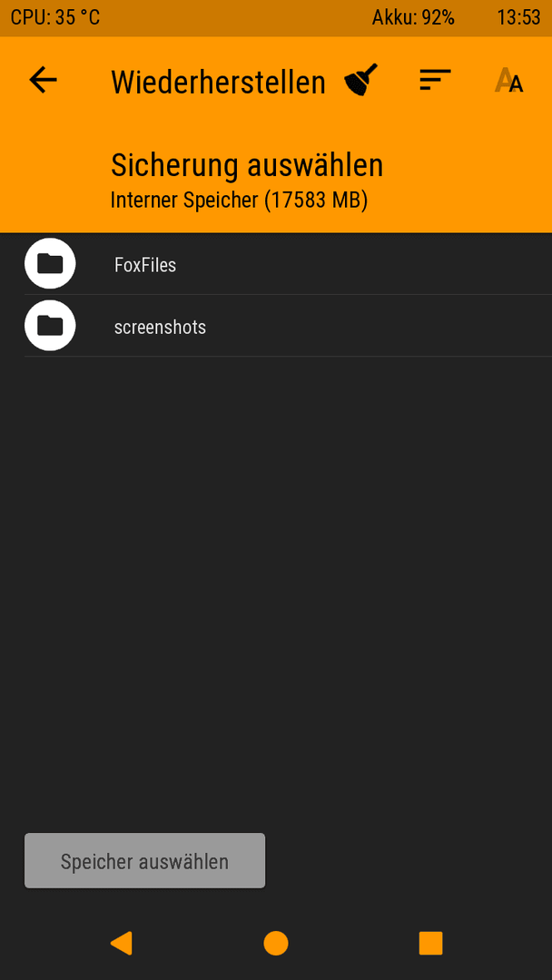Image resolution: width=552 pixels, height=980 pixels.
Task: Tap Interner Speicher (17583 MB) label
Action: pyautogui.click(x=239, y=200)
